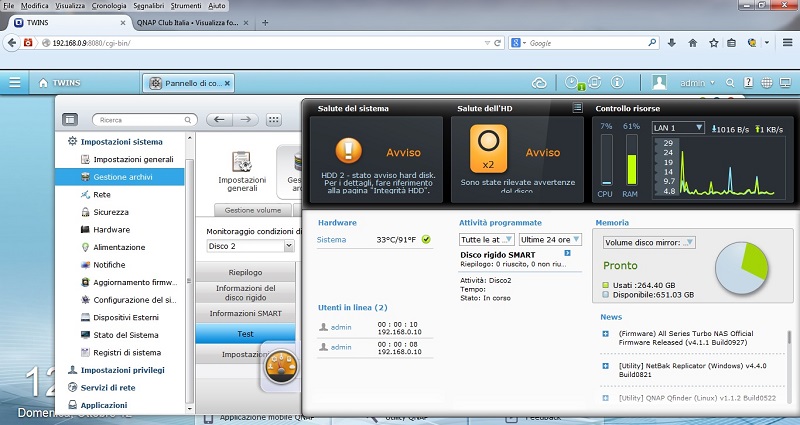
Task: Open the LAN 1 interface dropdown
Action: click(x=679, y=128)
